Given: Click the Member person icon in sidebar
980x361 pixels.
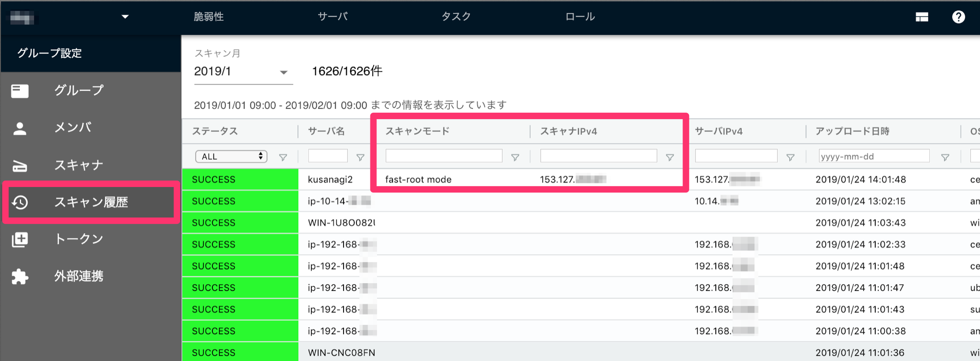Looking at the screenshot, I should (20, 128).
